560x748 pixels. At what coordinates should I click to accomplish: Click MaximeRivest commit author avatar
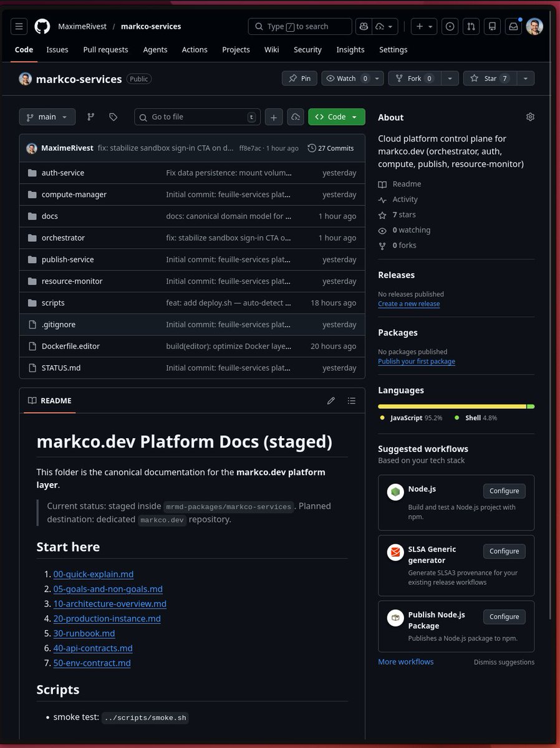tap(31, 148)
